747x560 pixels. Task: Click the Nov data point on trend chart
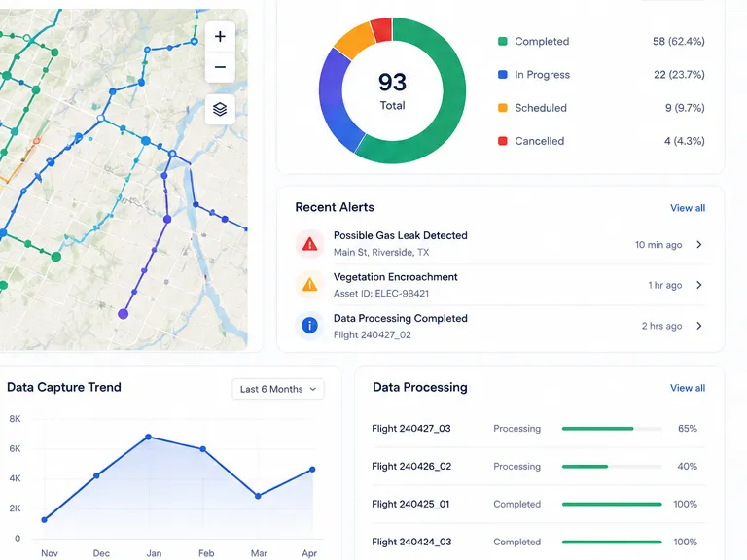click(45, 519)
